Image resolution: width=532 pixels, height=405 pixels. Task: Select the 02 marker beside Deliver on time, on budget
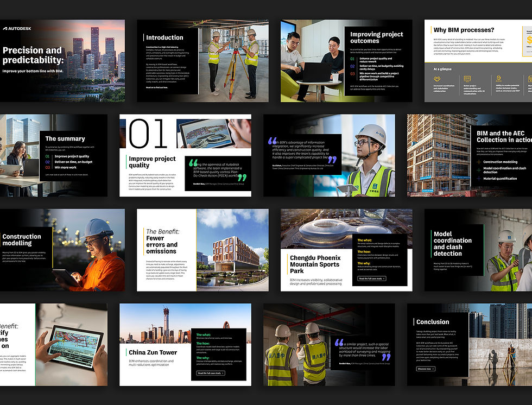tap(47, 162)
